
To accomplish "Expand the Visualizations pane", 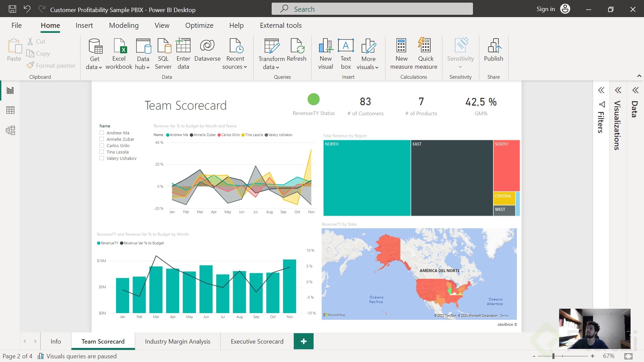I will (x=618, y=90).
